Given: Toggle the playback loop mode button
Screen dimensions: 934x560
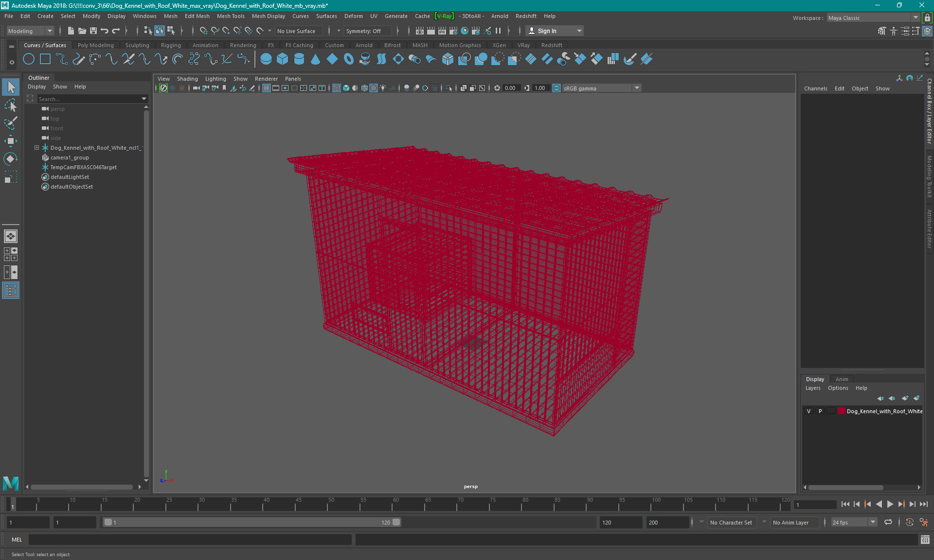Looking at the screenshot, I should (x=888, y=522).
